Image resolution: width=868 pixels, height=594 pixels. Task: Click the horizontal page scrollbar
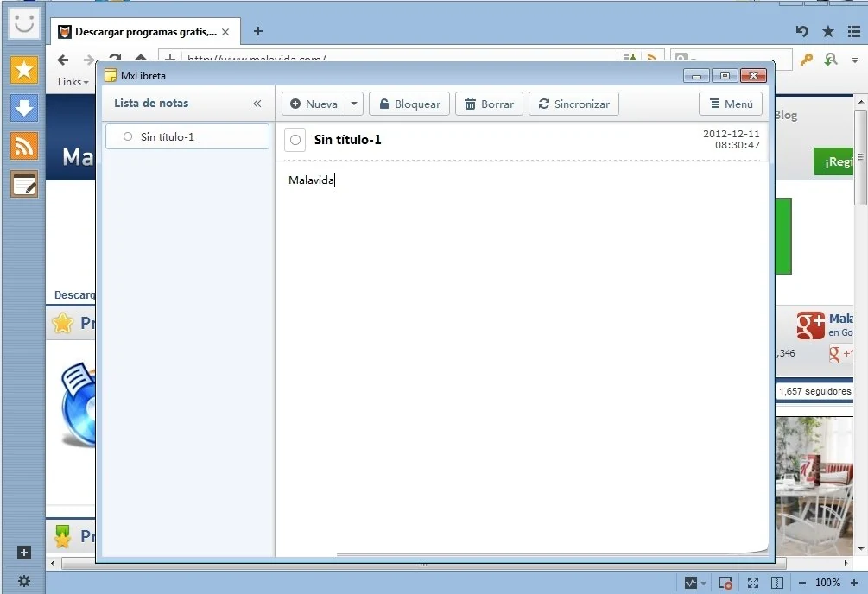click(x=424, y=564)
